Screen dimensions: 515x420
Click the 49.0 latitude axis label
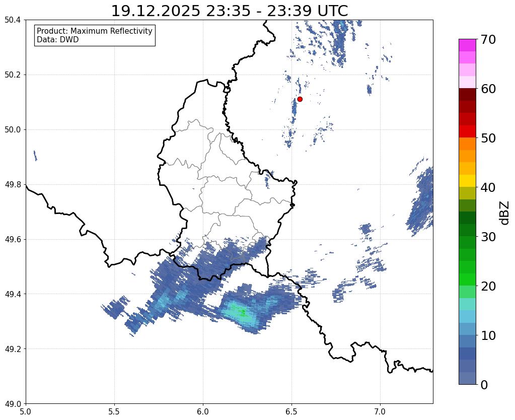click(x=13, y=403)
